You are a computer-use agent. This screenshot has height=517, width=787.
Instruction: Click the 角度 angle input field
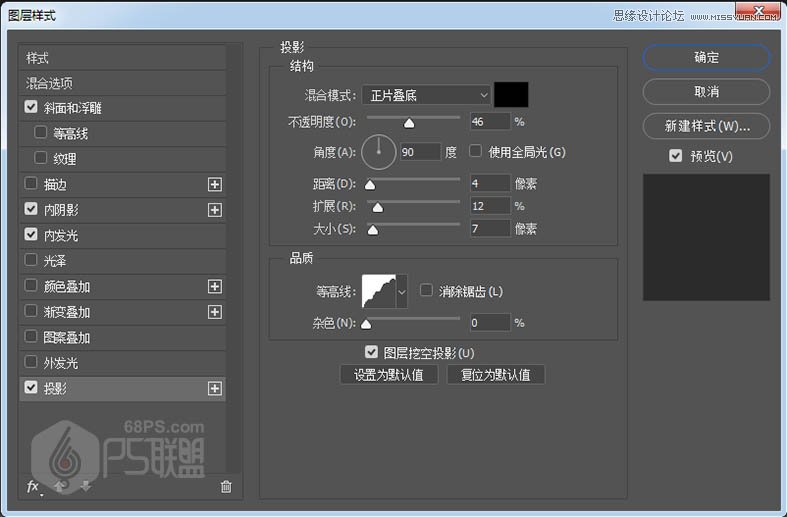click(420, 152)
